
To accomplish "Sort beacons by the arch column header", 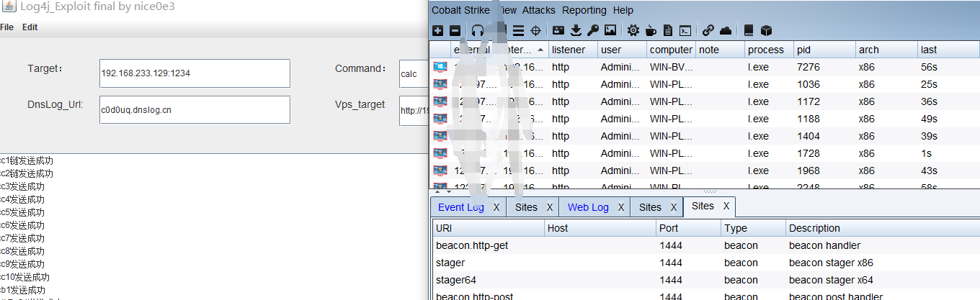I will click(x=886, y=50).
